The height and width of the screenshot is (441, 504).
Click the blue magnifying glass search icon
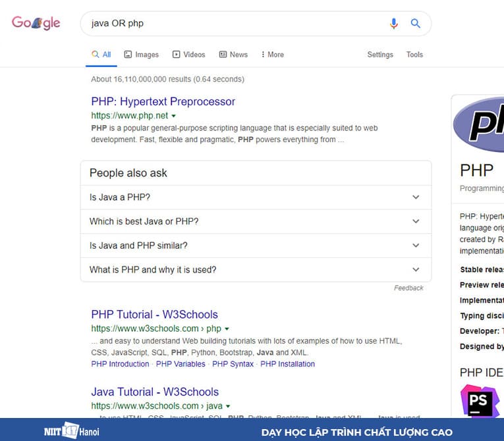coord(416,24)
